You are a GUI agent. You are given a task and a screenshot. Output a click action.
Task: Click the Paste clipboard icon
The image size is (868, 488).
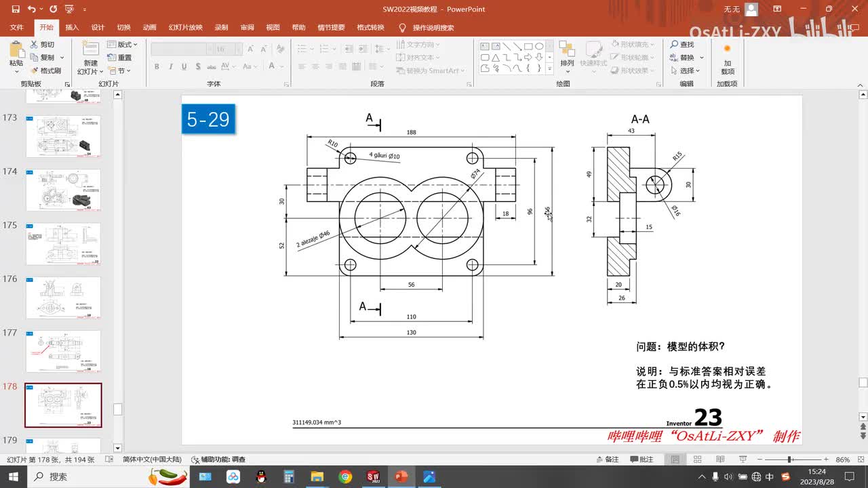pos(16,49)
